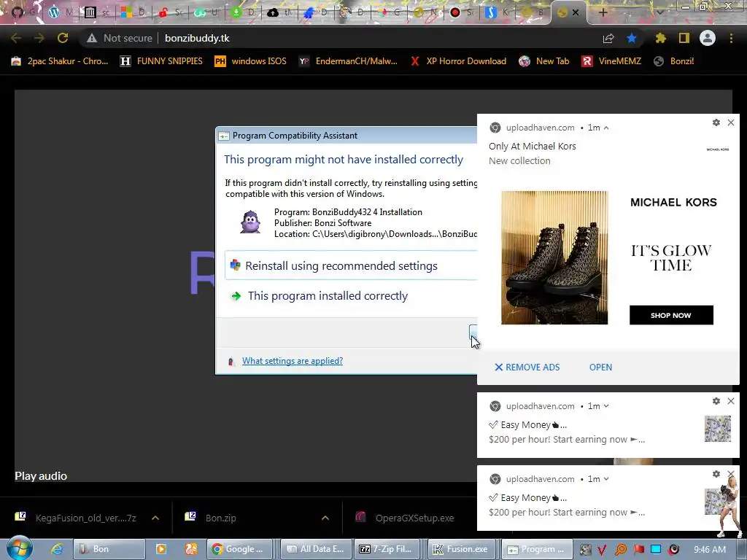Open the VineMEMZ bookmark
Screen dimensions: 747x560
pos(612,61)
